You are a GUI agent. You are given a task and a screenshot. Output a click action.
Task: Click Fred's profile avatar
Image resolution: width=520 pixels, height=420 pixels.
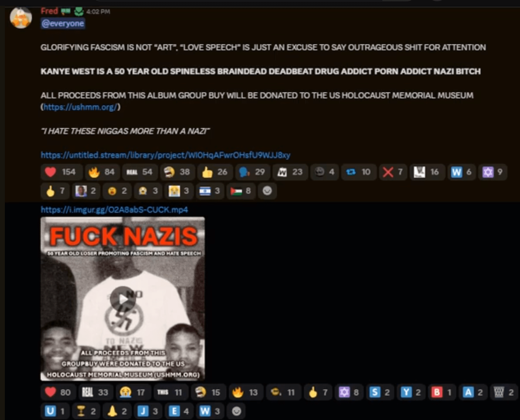(21, 18)
